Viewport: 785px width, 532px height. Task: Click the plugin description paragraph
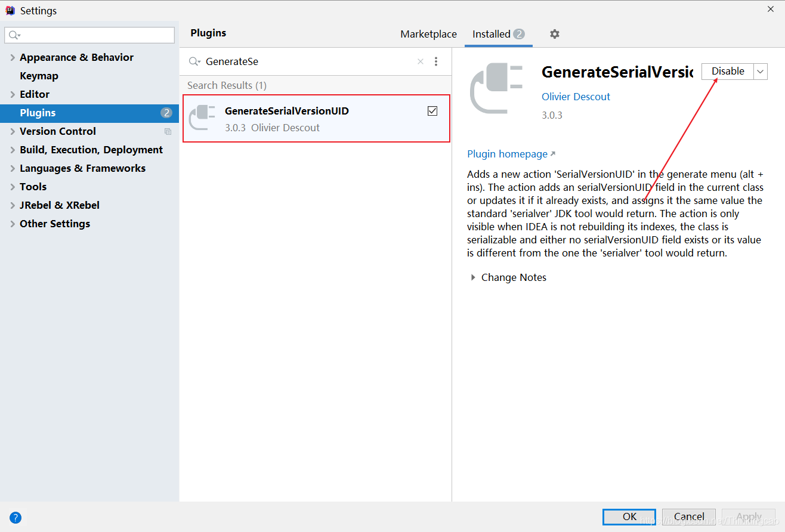tap(615, 214)
